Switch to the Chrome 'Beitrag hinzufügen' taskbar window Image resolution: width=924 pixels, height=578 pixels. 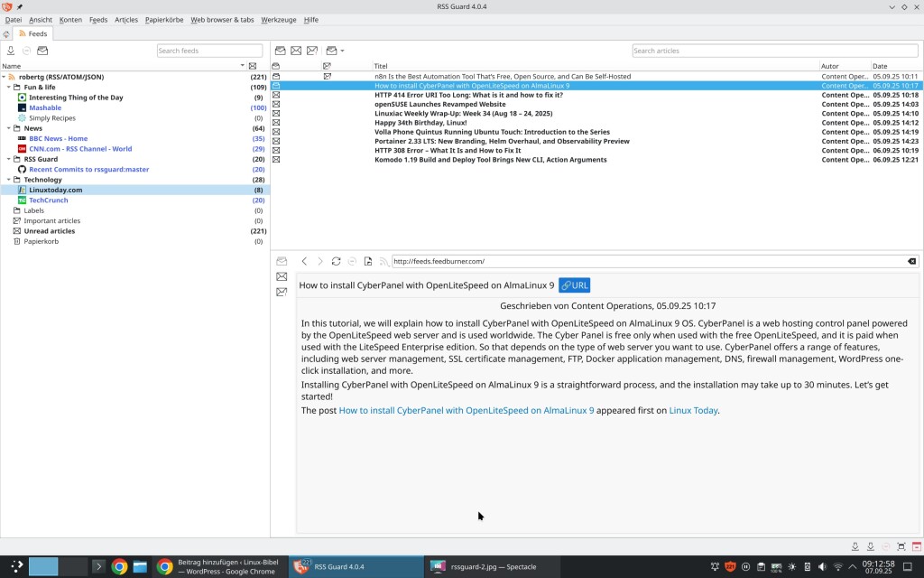point(220,567)
